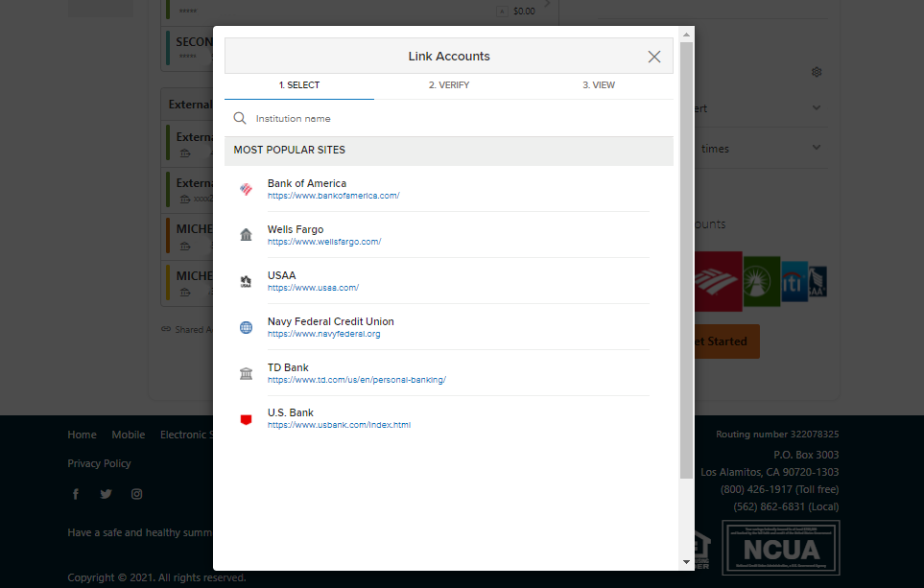
Task: Select the Wells Fargo bank icon
Action: (x=247, y=234)
